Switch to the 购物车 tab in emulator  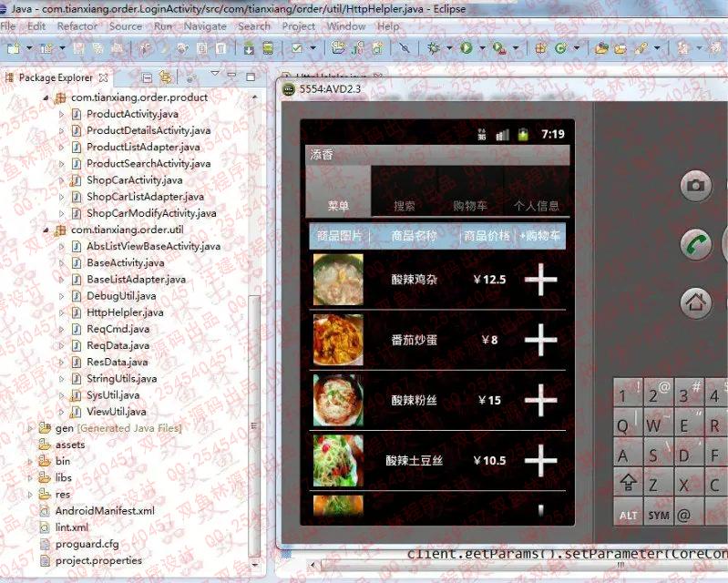coord(470,191)
